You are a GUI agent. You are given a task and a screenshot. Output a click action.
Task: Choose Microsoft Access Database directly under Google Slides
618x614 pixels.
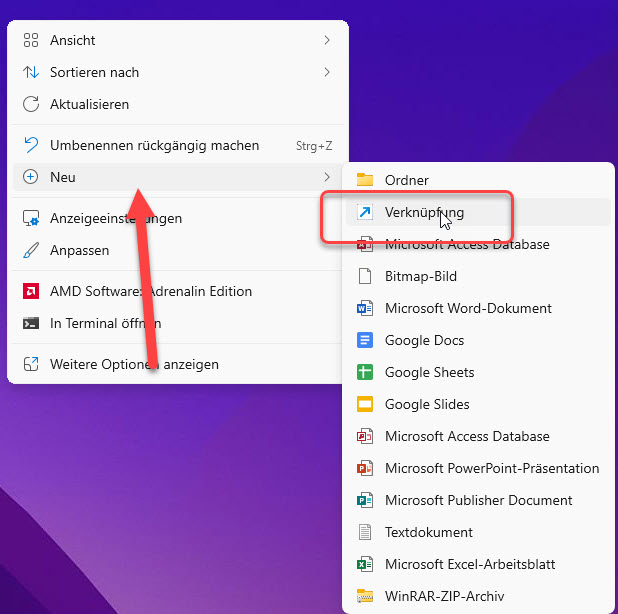coord(478,436)
